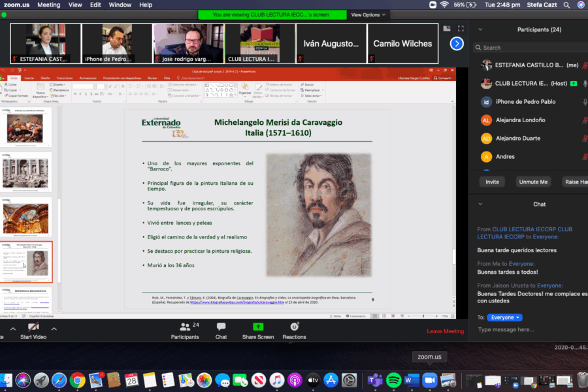Open the Participants panel from toolbar
The height and width of the screenshot is (392, 588).
[185, 331]
